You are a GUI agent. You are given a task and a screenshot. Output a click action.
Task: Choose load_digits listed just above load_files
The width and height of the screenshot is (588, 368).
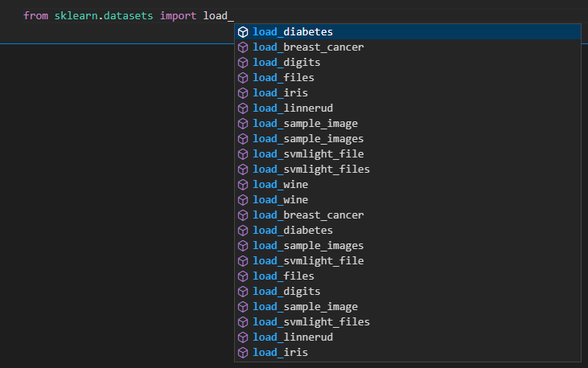tap(408, 63)
